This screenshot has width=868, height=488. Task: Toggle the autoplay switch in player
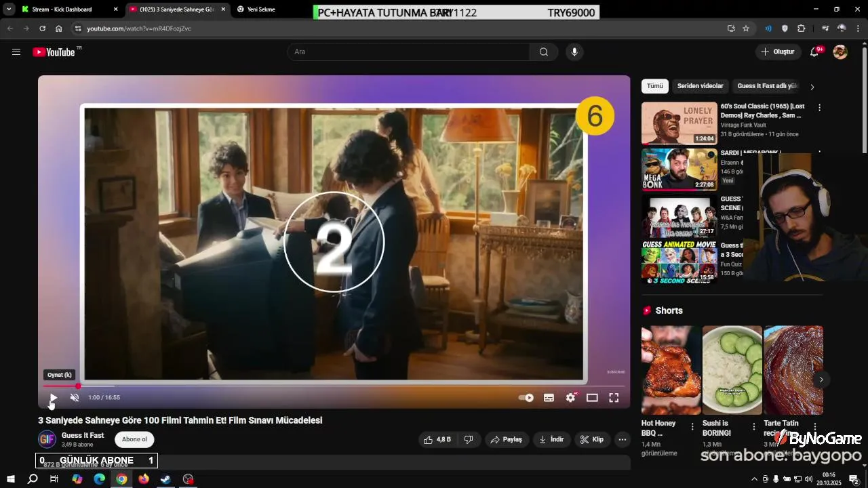(x=526, y=398)
